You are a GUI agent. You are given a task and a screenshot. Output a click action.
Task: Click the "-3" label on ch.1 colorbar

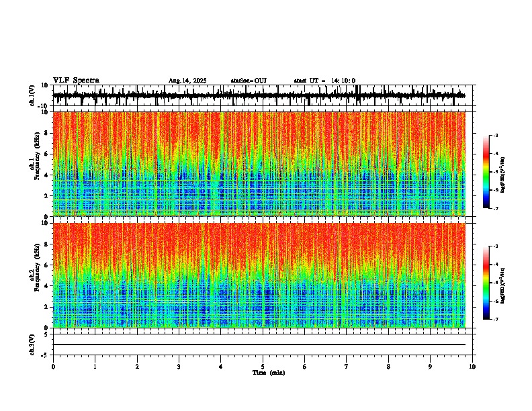(495, 135)
